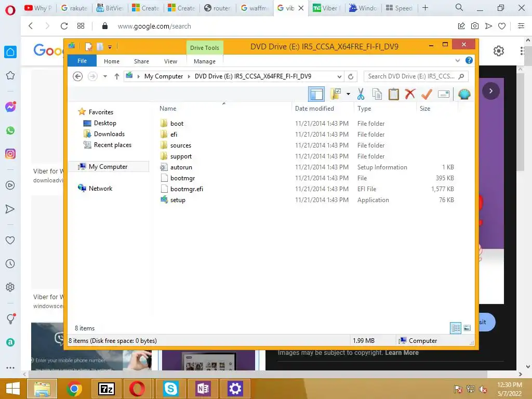
Task: Select Network in navigation pane
Action: point(100,188)
